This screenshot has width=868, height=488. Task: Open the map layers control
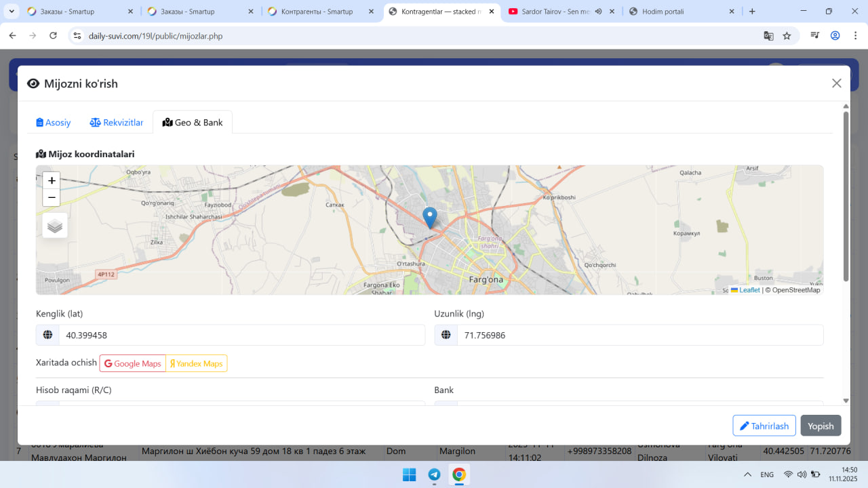click(x=55, y=226)
